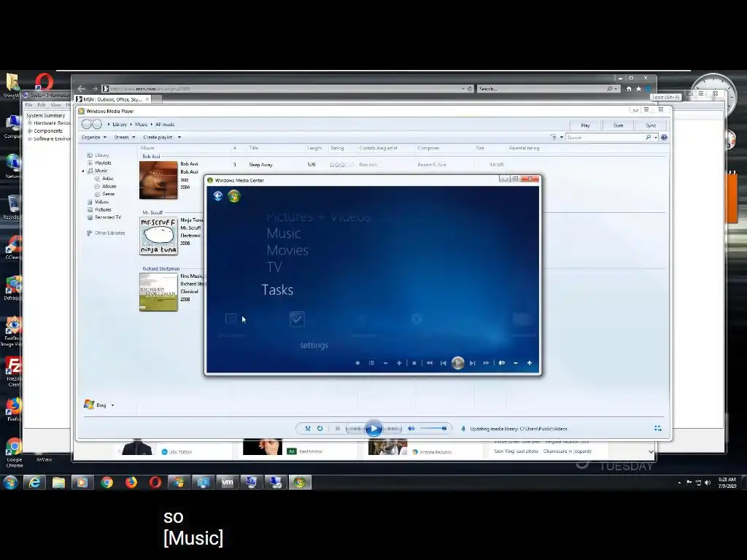Open Organize dropdown in Media Player
The width and height of the screenshot is (747, 560).
pos(94,137)
